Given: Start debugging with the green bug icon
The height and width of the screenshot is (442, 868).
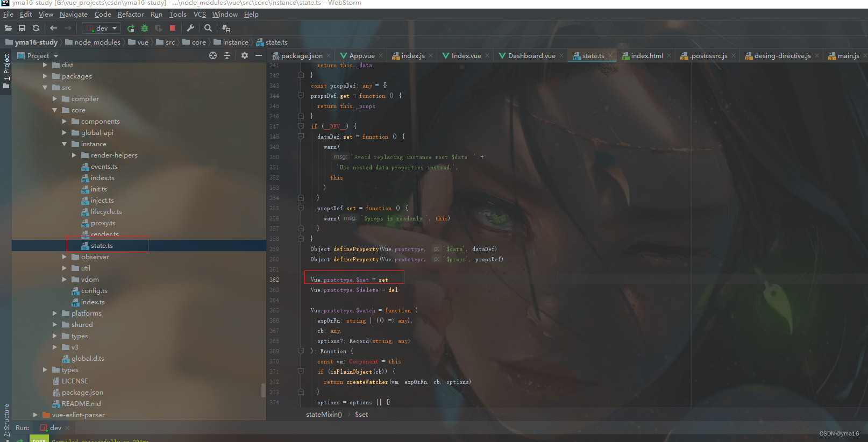Looking at the screenshot, I should point(145,28).
